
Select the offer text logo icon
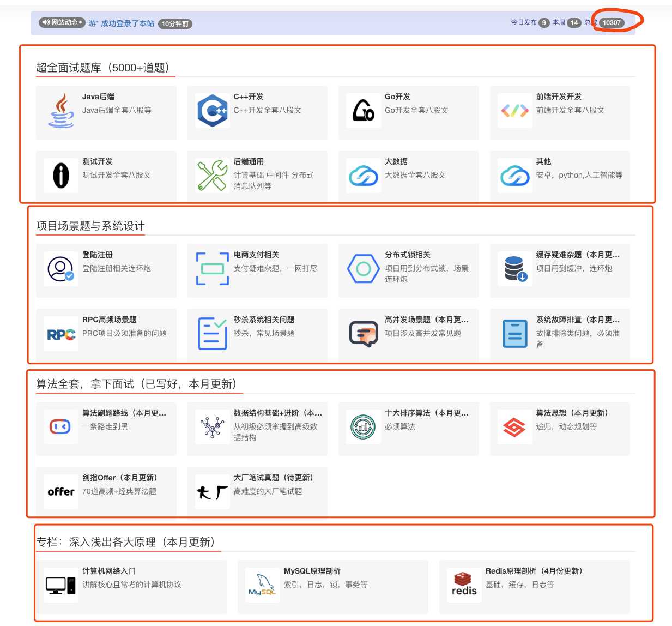[61, 492]
